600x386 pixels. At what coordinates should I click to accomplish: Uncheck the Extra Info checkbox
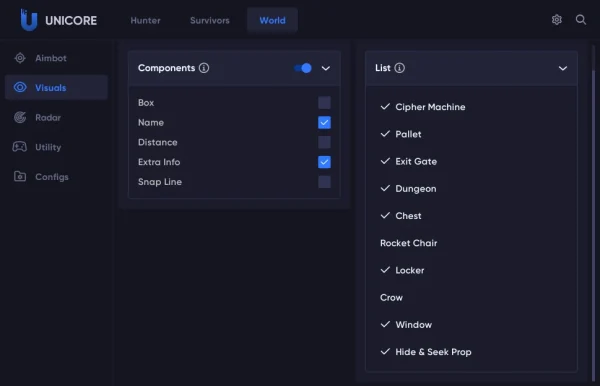tap(324, 162)
